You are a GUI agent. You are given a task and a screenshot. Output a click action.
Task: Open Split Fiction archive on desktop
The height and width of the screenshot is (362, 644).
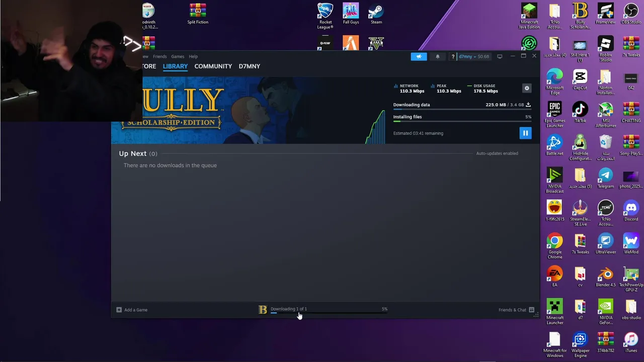pyautogui.click(x=198, y=14)
